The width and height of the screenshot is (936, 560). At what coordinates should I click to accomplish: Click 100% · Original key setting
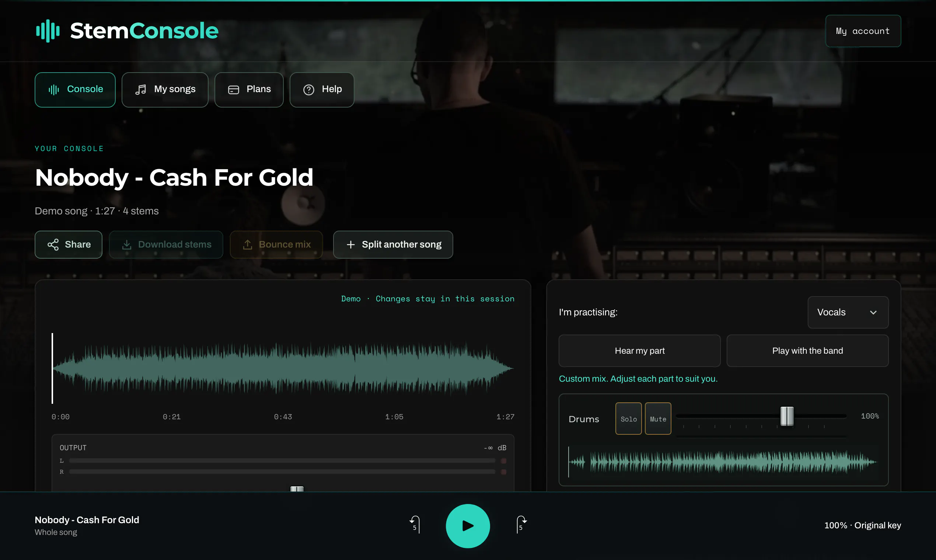[862, 525]
